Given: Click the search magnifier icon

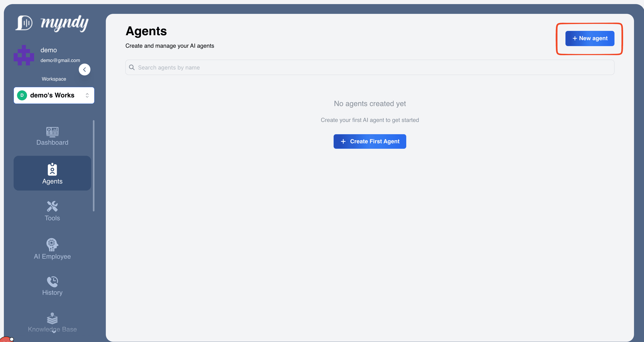Looking at the screenshot, I should [132, 67].
